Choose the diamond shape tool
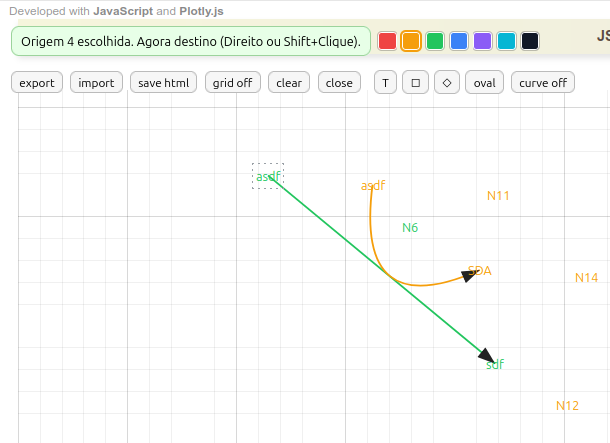 [x=446, y=82]
